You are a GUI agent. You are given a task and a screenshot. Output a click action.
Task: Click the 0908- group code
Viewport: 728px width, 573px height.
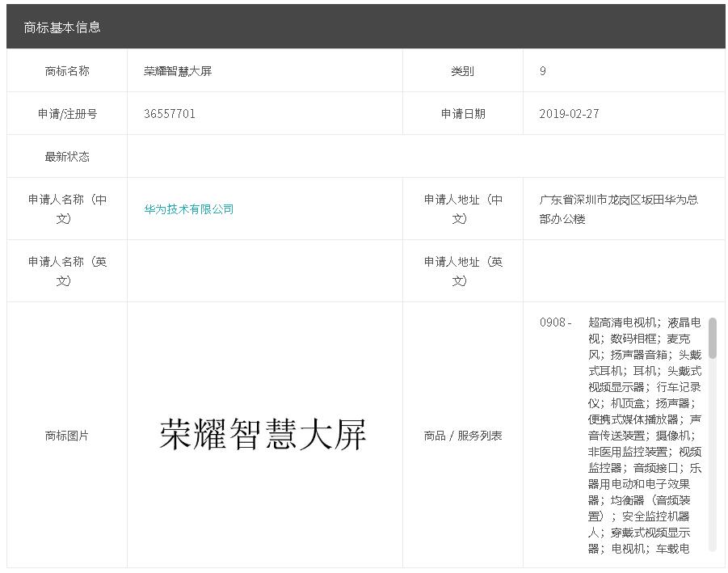(555, 322)
